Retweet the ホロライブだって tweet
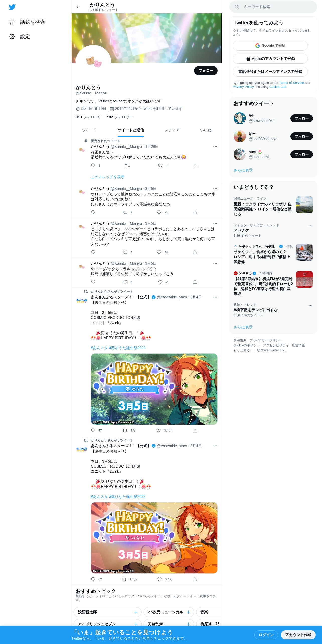 click(x=125, y=212)
